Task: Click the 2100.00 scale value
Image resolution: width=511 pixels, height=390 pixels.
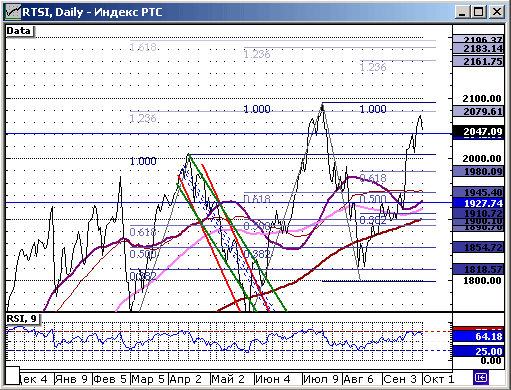Action: 482,99
